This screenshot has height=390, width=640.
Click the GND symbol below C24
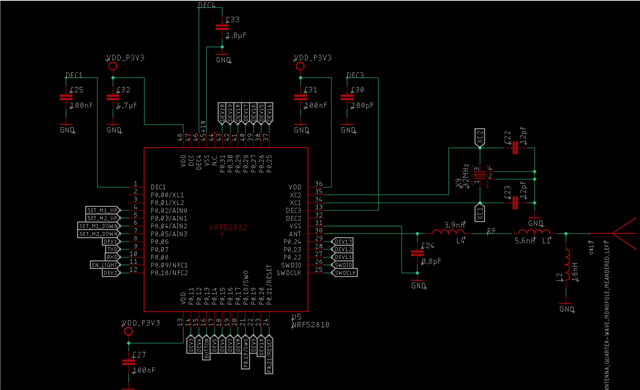(x=418, y=284)
